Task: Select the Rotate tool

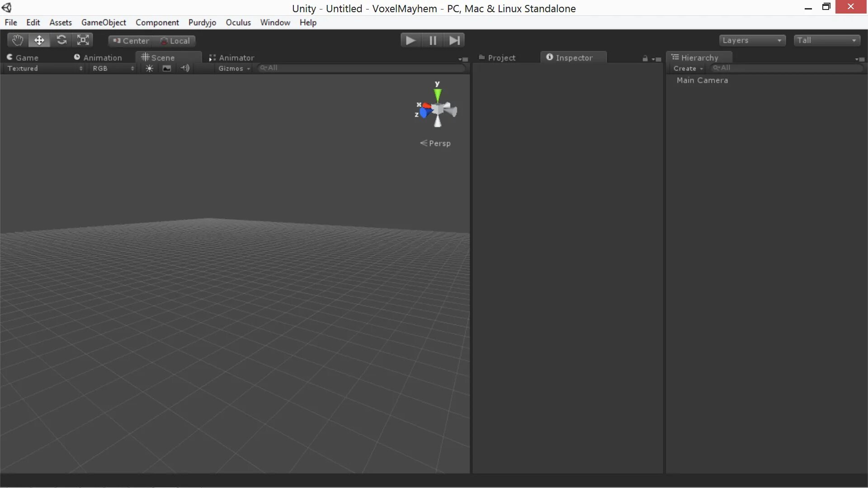Action: point(61,40)
